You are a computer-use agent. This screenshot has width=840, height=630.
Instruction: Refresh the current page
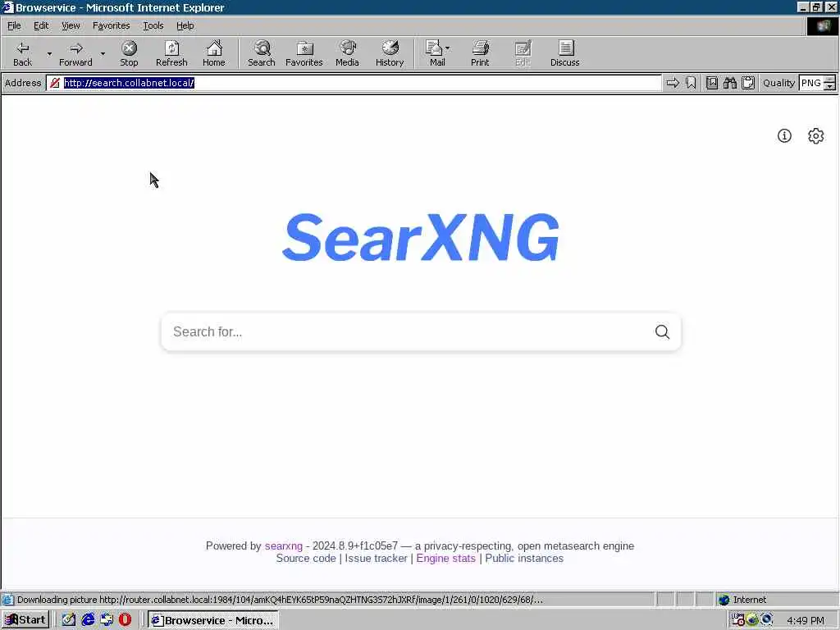tap(171, 53)
